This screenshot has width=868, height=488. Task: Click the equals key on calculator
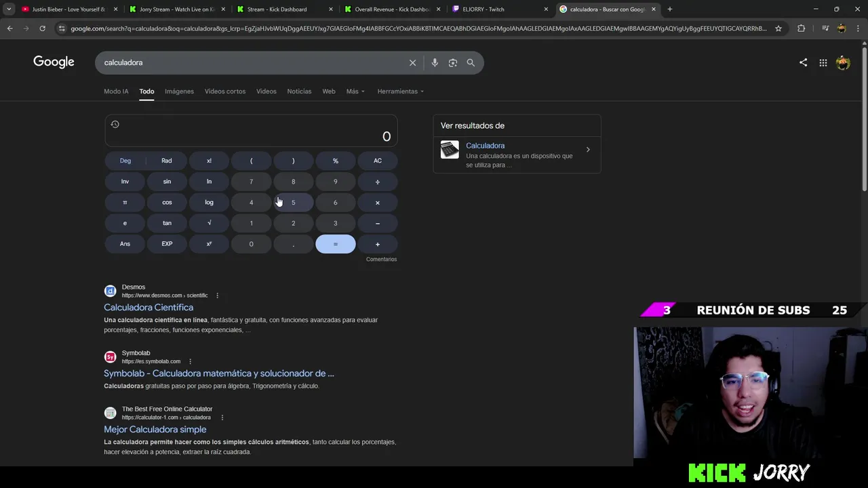tap(335, 244)
